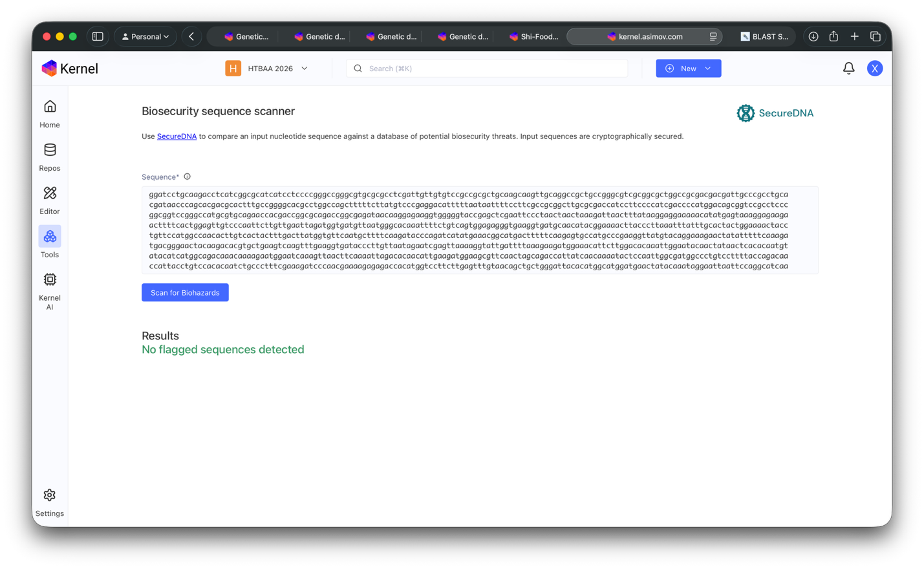Viewport: 924px width, 569px height.
Task: Click the Kernel logo
Action: (x=70, y=69)
